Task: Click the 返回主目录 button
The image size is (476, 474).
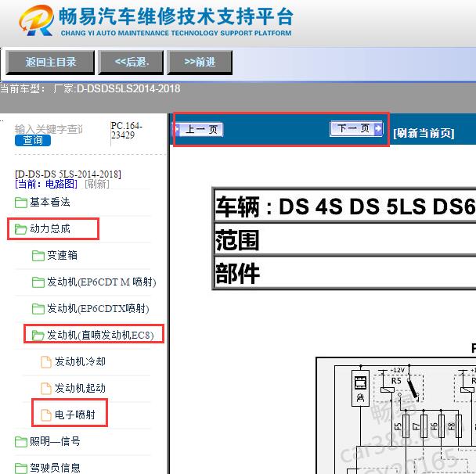Action: (50, 63)
